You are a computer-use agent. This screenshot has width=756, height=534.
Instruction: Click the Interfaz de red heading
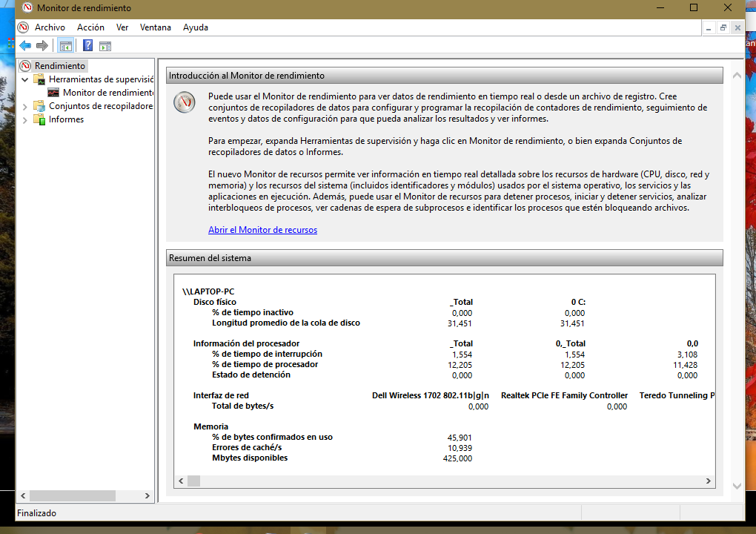(x=221, y=395)
